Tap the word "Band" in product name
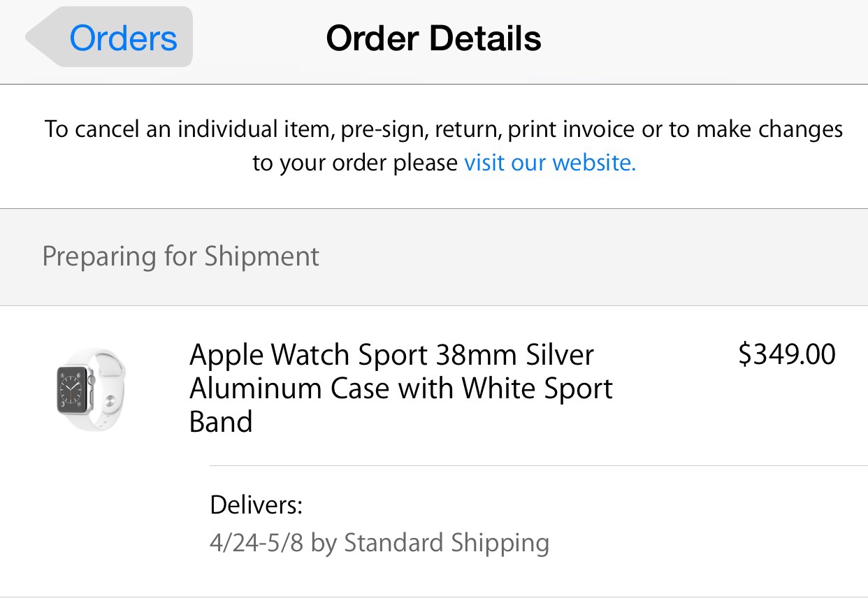 point(221,422)
